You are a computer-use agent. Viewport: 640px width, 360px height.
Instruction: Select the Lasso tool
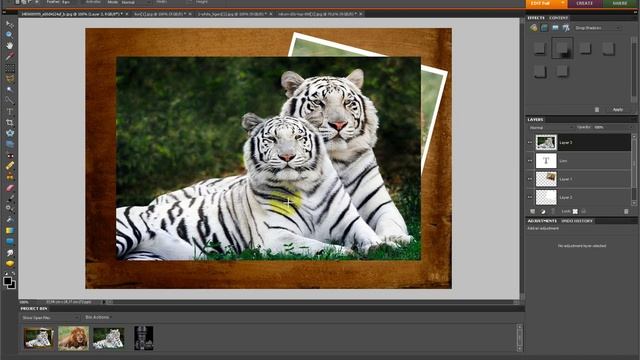pos(9,78)
